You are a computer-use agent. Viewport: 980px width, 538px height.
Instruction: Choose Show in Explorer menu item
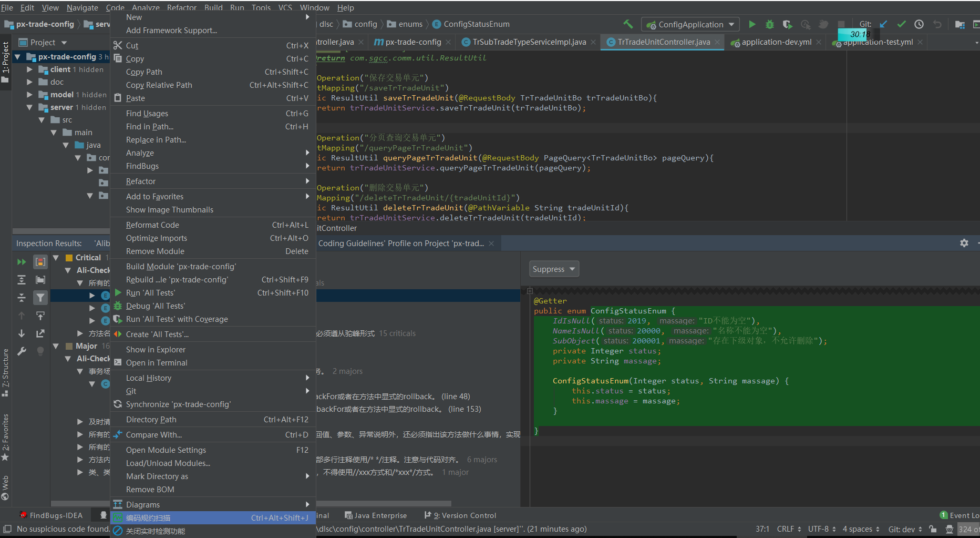[213, 350]
